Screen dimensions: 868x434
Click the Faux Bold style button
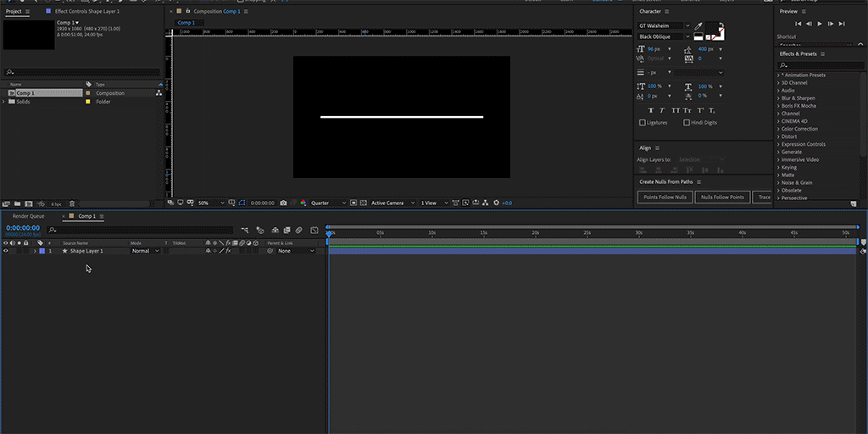[x=651, y=110]
